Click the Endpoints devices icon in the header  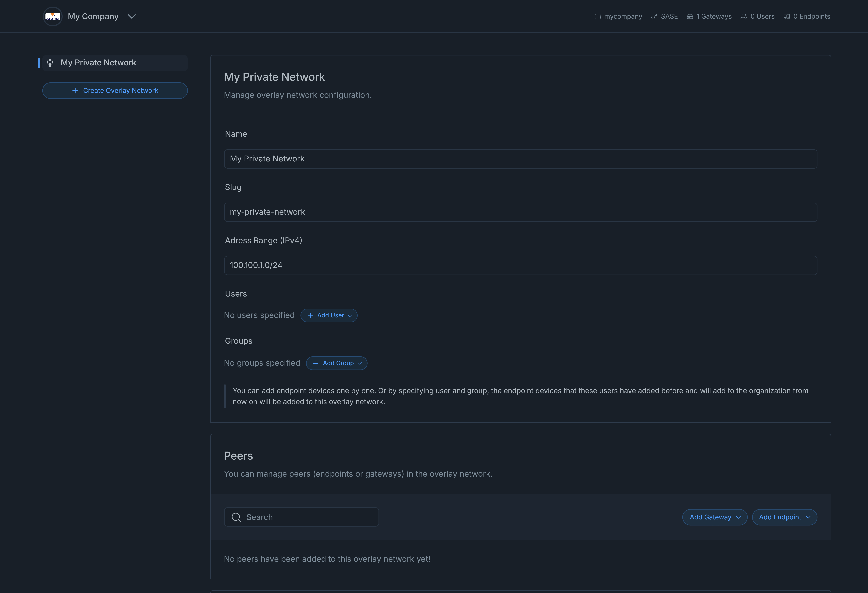tap(787, 16)
